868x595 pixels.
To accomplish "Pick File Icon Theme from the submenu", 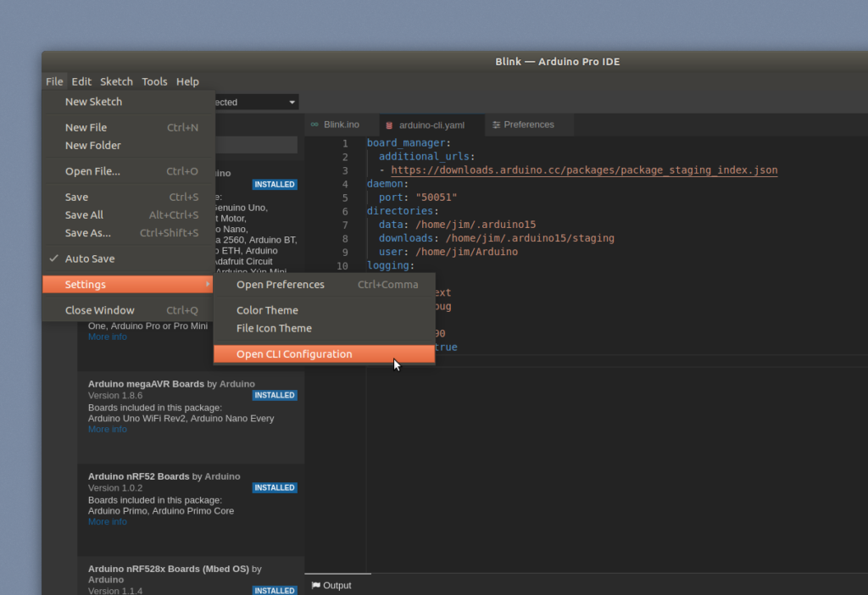I will (x=325, y=328).
